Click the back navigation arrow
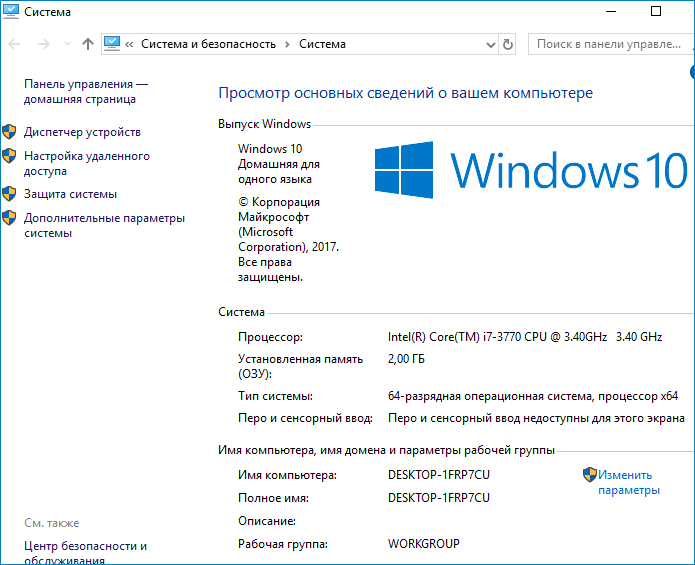This screenshot has height=565, width=695. pyautogui.click(x=15, y=44)
